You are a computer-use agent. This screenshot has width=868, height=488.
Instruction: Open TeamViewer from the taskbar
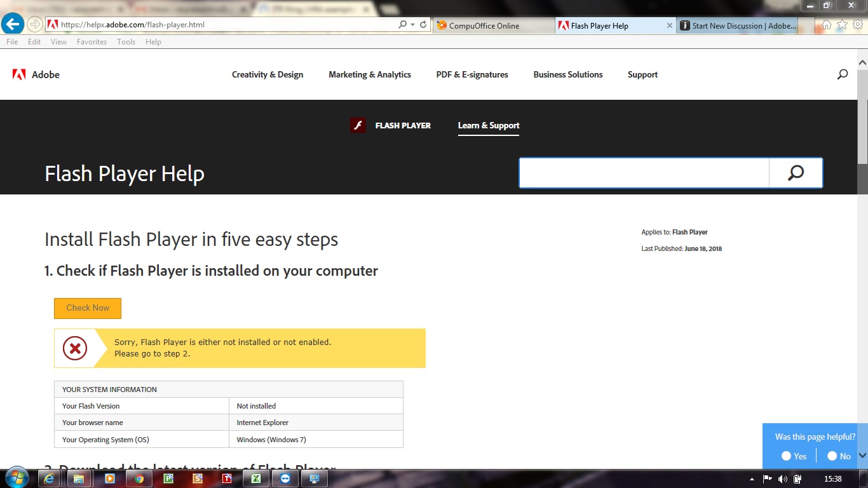click(285, 478)
